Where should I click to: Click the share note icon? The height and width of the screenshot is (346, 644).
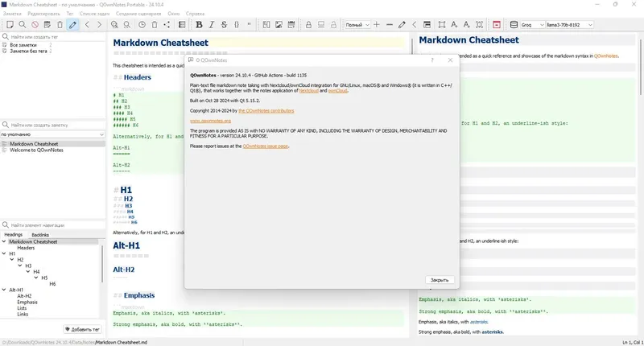[167, 25]
